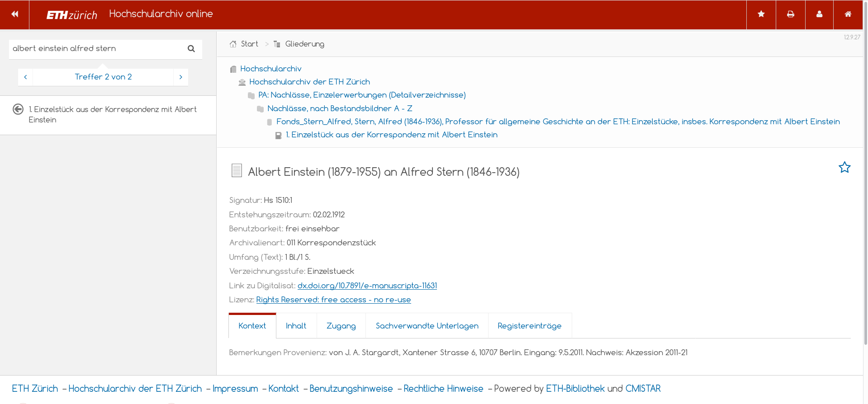The image size is (868, 404).
Task: Open the Rights Reserved license link
Action: (x=333, y=300)
